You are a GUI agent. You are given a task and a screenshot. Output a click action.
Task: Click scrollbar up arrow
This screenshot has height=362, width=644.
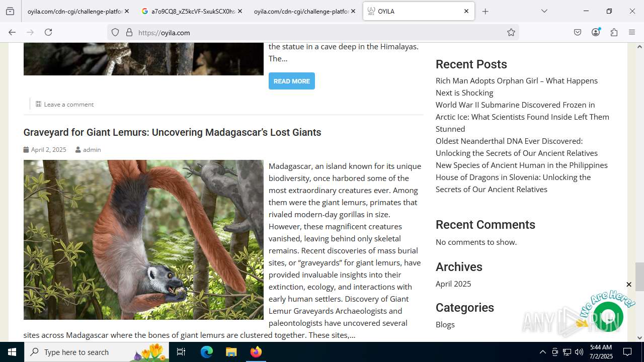pyautogui.click(x=639, y=47)
